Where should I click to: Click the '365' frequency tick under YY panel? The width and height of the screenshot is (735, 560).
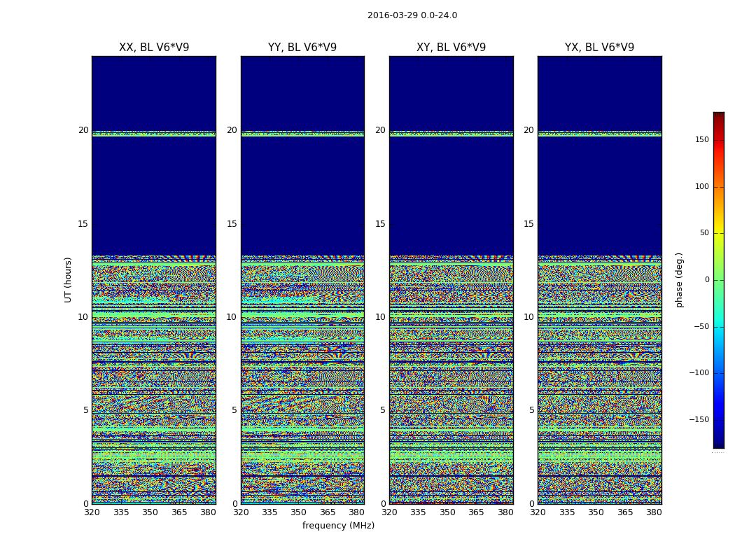click(x=328, y=512)
